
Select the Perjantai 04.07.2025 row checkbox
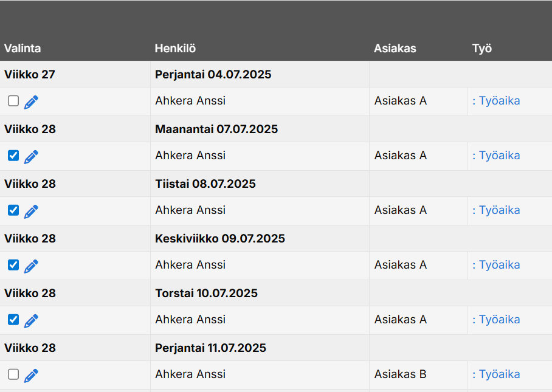pyautogui.click(x=13, y=101)
